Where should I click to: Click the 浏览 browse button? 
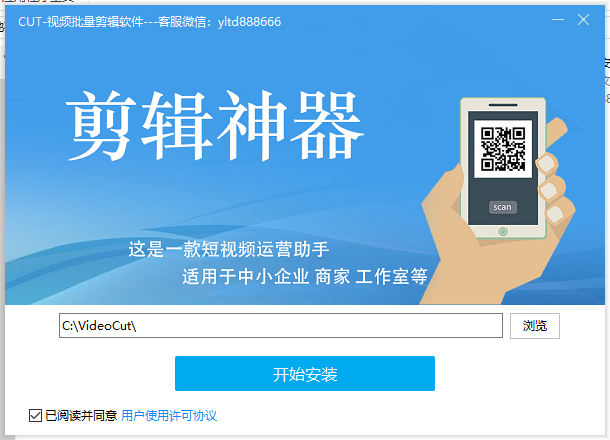pos(535,326)
